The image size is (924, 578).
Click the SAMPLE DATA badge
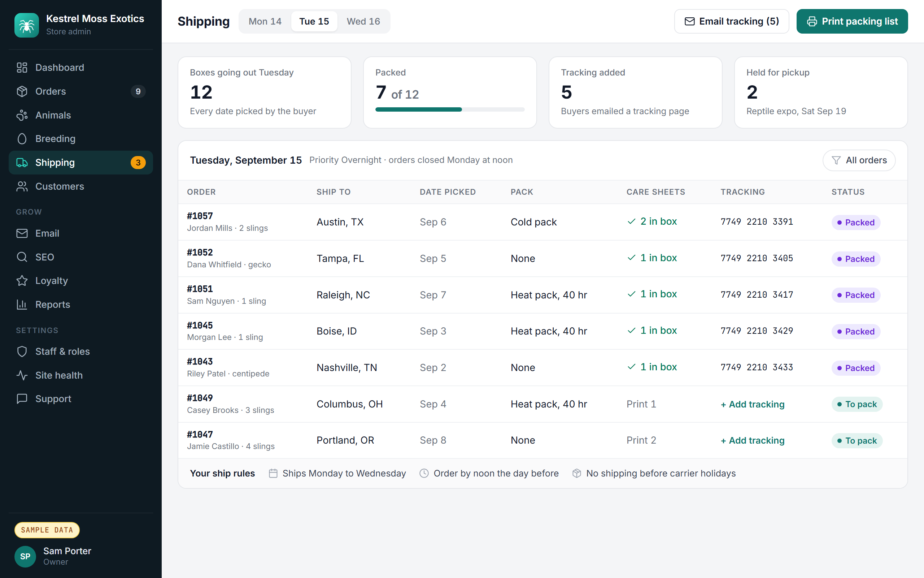[47, 530]
